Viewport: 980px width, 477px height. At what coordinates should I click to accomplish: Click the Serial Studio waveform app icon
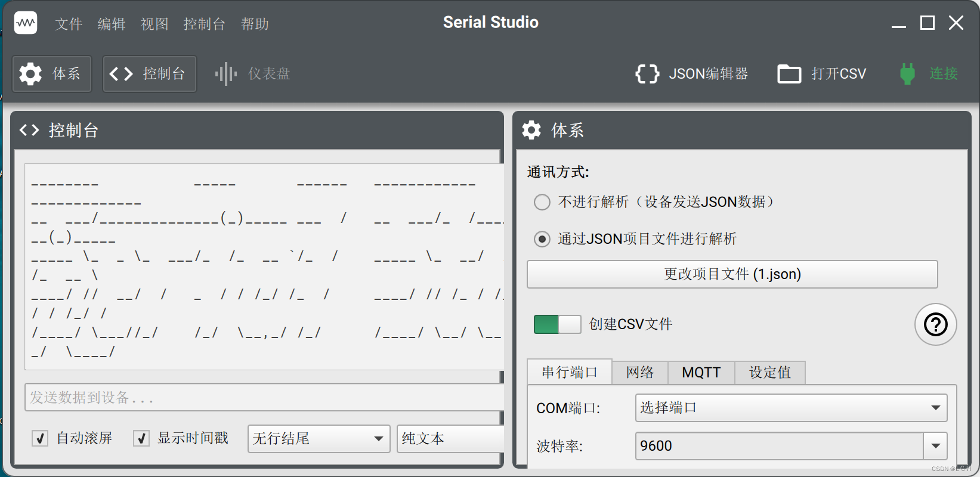[26, 23]
